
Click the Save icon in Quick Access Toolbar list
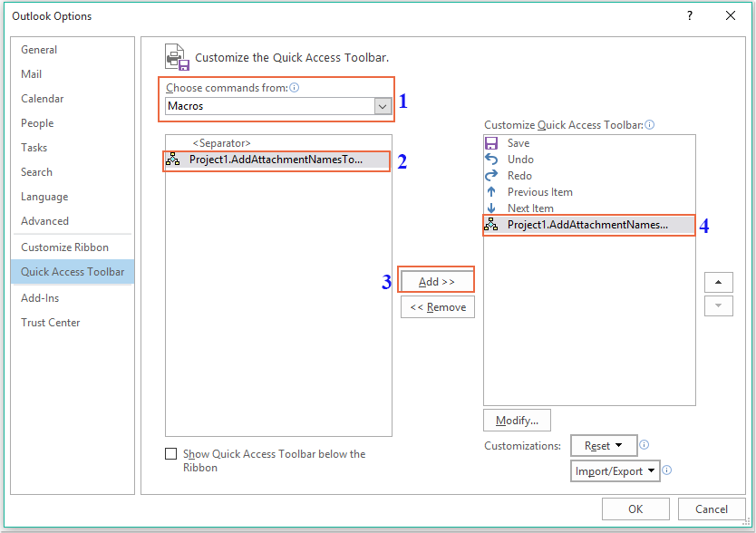(490, 142)
